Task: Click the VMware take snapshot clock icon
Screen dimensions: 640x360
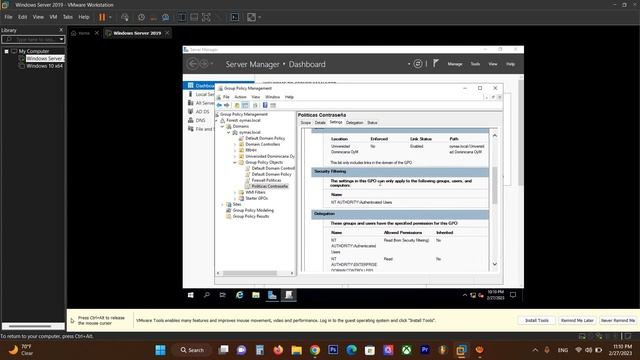Action: pyautogui.click(x=141, y=17)
